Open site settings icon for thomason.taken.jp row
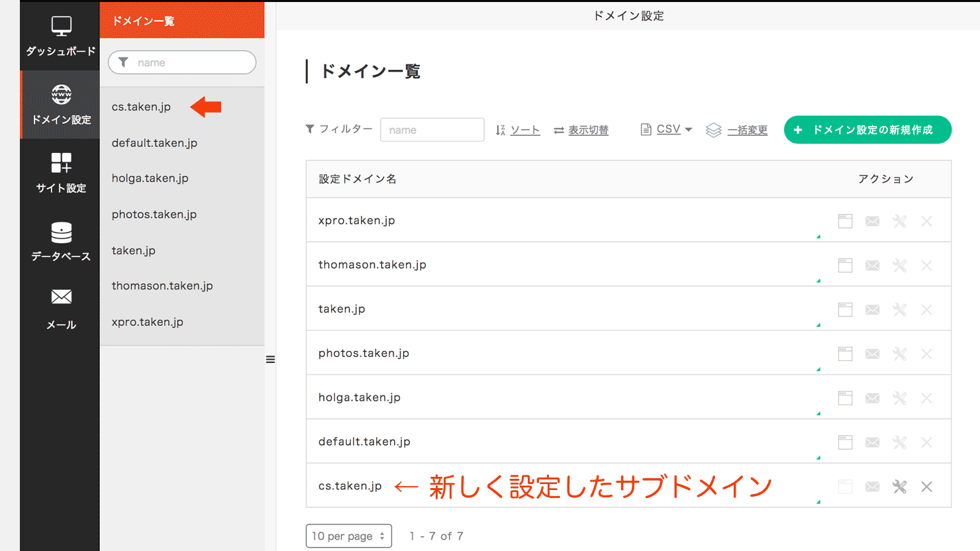The image size is (980, 551). tap(846, 266)
